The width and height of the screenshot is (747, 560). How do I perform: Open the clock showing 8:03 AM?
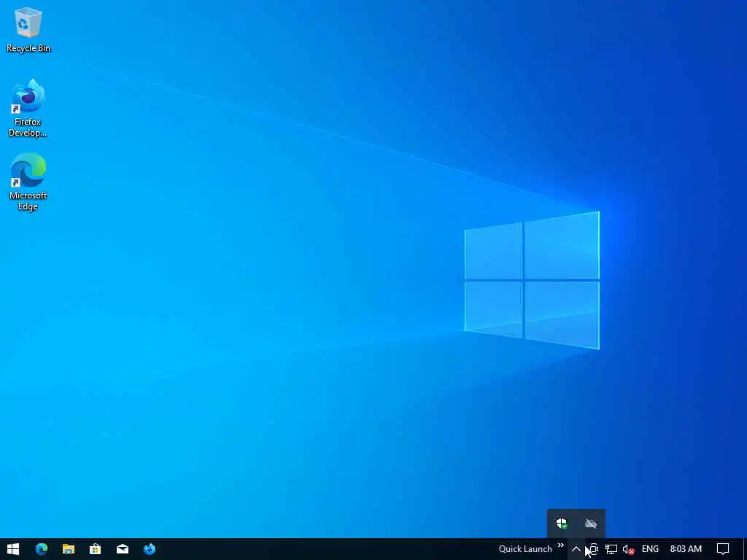click(686, 549)
